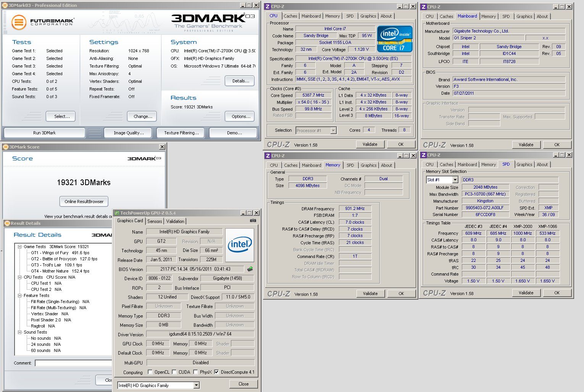
Task: Select GT2 - Battle of Proxycon result row
Action: point(64,259)
